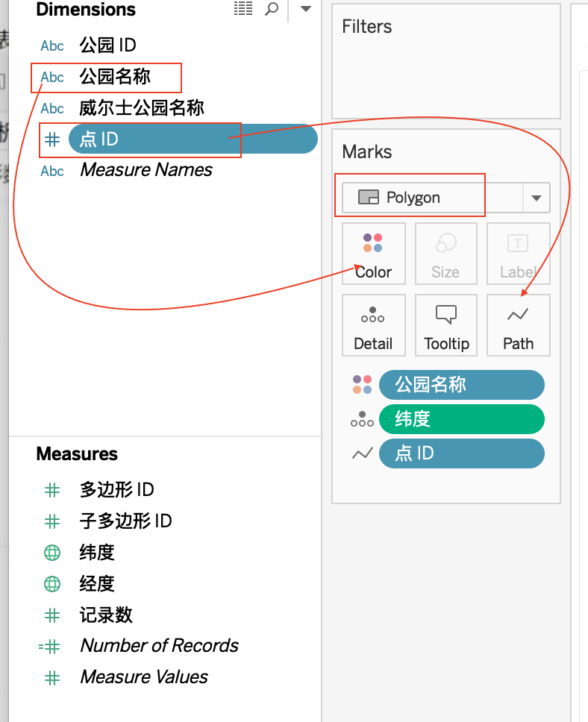Select the 记录数 measure

click(106, 615)
